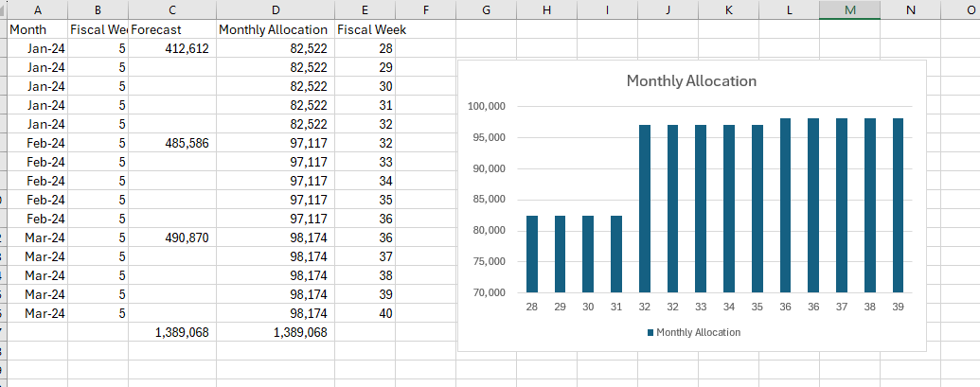Image resolution: width=980 pixels, height=387 pixels.
Task: Select column D header
Action: [276, 9]
